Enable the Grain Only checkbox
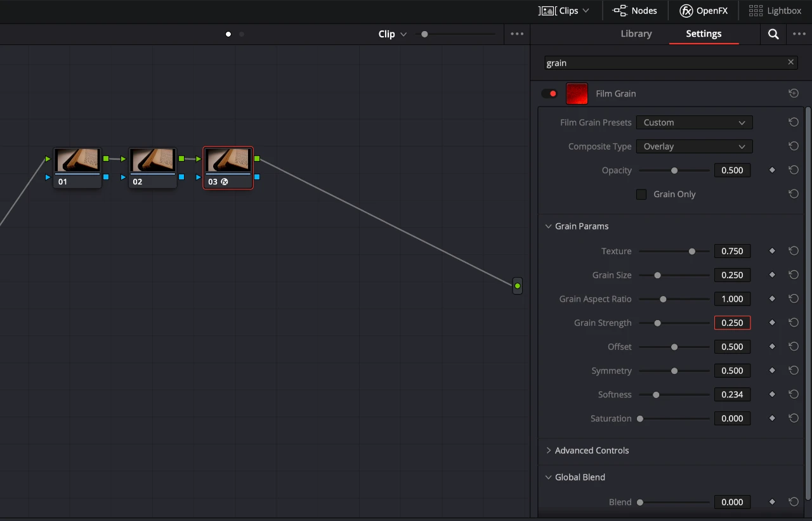The width and height of the screenshot is (812, 521). 641,194
